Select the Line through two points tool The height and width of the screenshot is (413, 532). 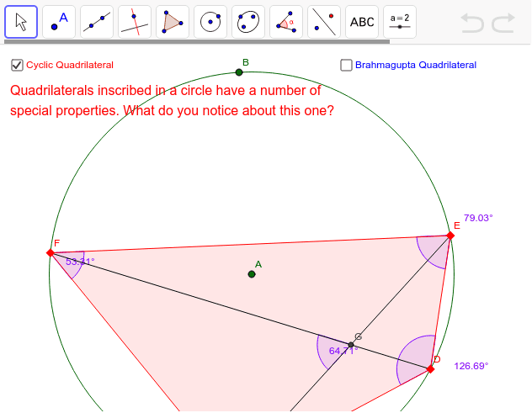(x=97, y=22)
